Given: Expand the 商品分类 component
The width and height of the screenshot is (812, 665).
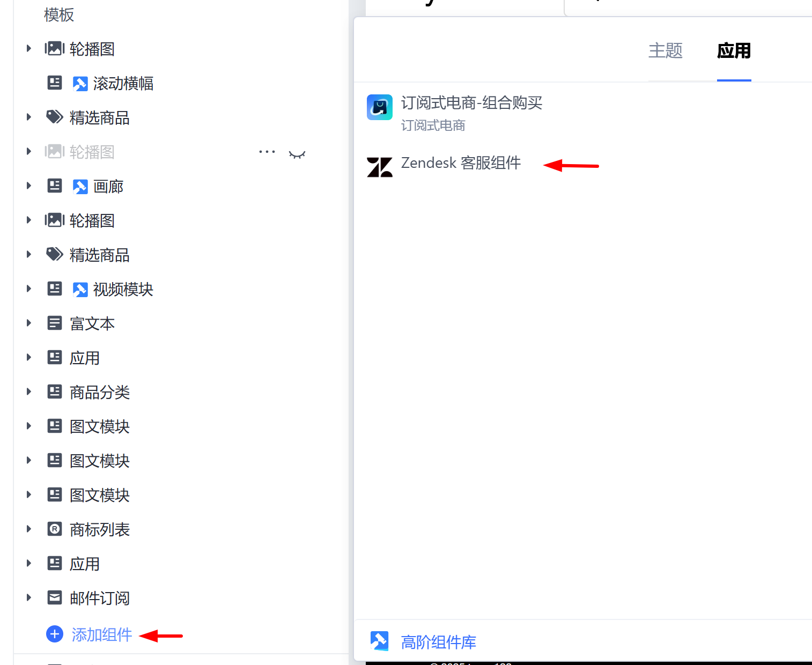Looking at the screenshot, I should 29,391.
